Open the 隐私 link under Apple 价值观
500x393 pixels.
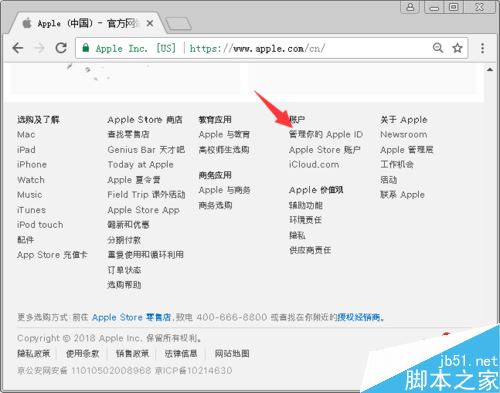coord(297,235)
